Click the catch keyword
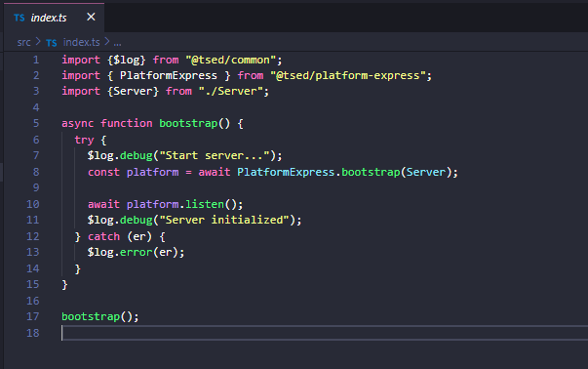588x369 pixels. 104,236
